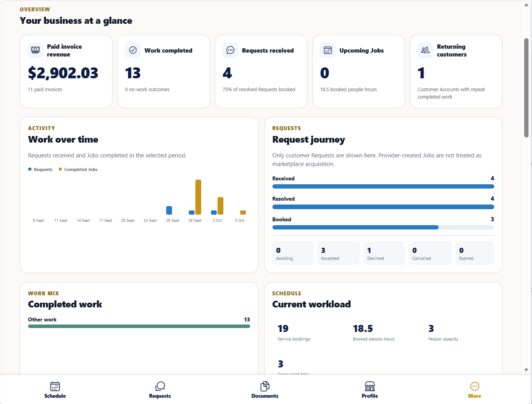The width and height of the screenshot is (532, 404).
Task: Click the scrollbar up arrow
Action: [526, 5]
